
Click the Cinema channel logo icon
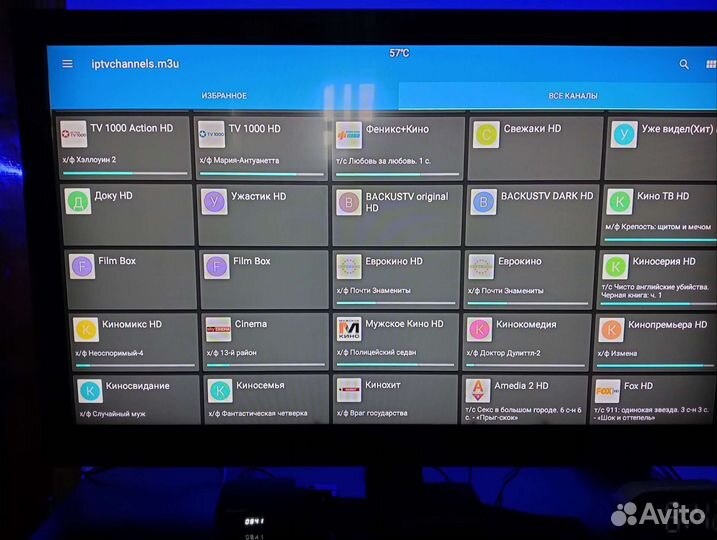[218, 329]
